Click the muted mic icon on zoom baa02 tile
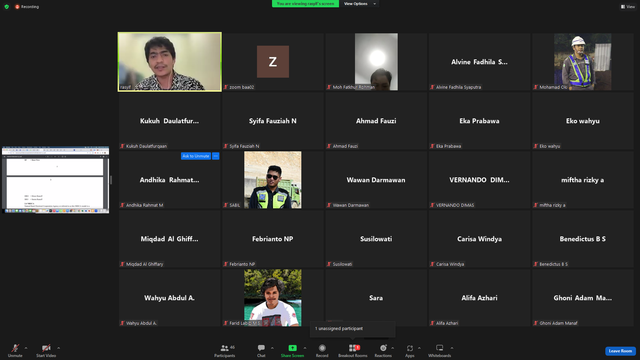 point(225,87)
